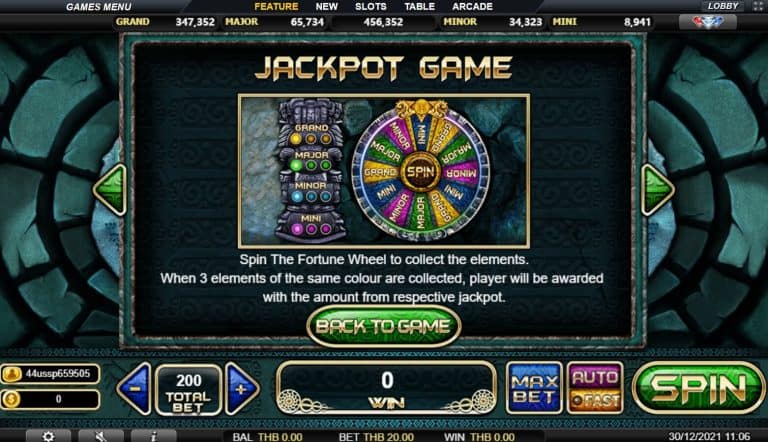Click the diamond gem icon
The height and width of the screenshot is (442, 768).
click(707, 22)
